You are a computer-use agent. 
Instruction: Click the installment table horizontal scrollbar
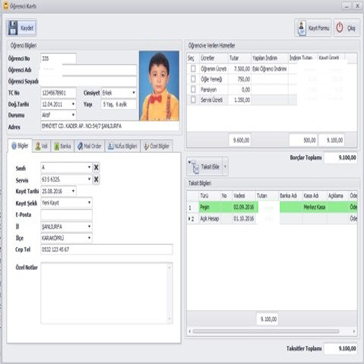click(266, 331)
